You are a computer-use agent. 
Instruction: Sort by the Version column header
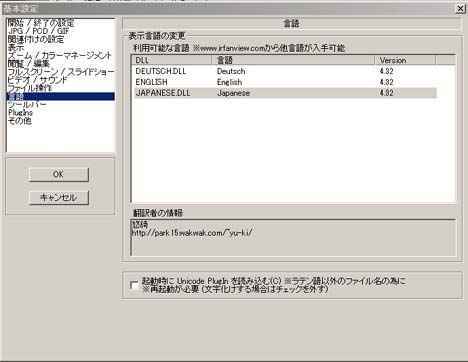(405, 60)
